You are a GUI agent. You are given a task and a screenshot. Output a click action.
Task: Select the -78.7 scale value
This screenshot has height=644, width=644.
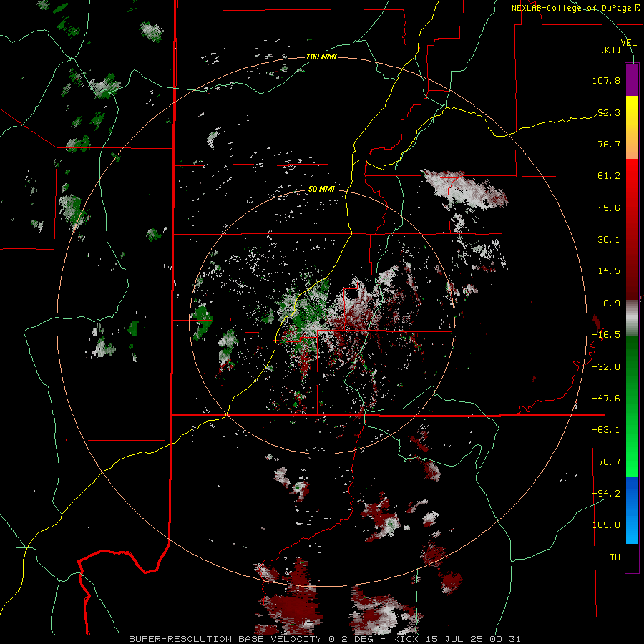coord(606,462)
